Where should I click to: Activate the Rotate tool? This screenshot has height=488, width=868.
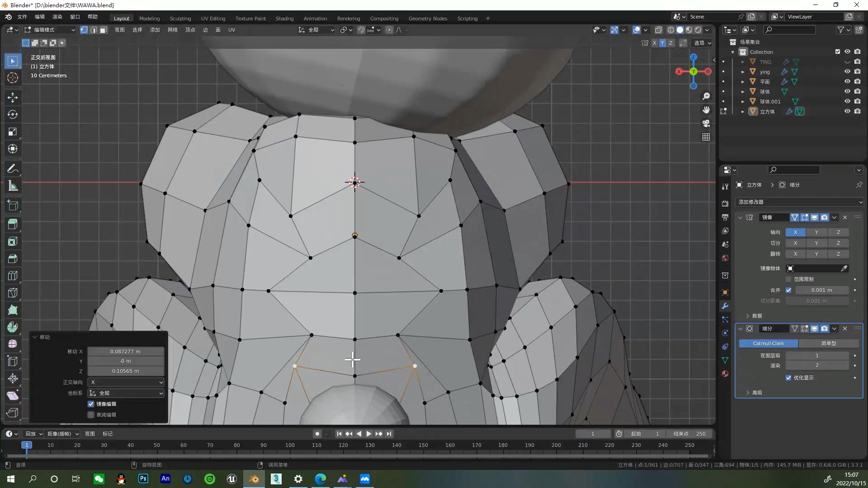(x=13, y=114)
